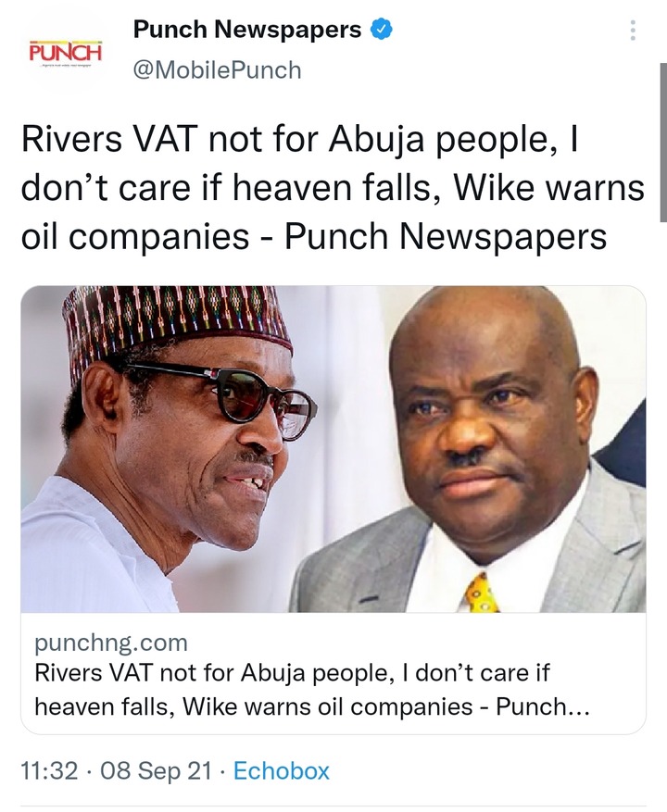Open the article preview image
The width and height of the screenshot is (667, 812).
point(333,449)
